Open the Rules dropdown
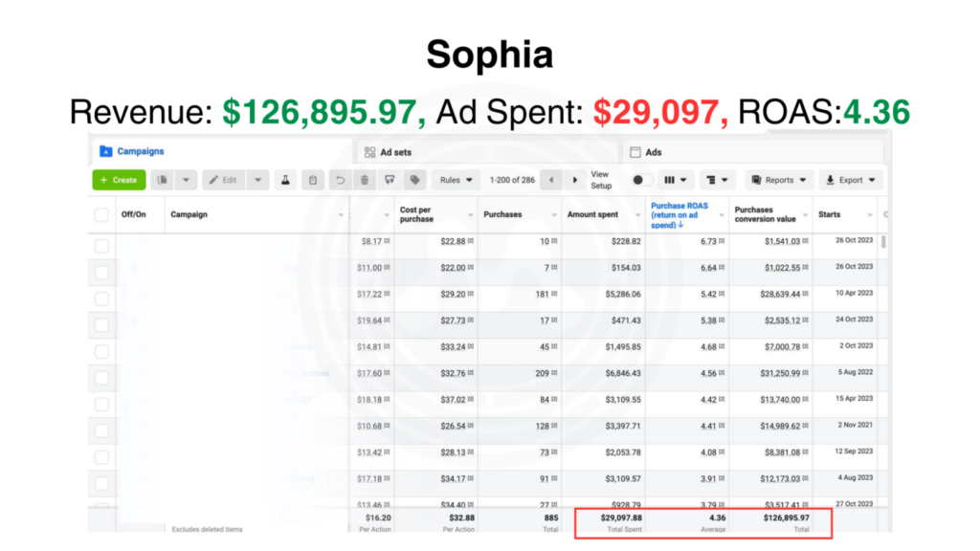The height and width of the screenshot is (551, 980). point(456,180)
